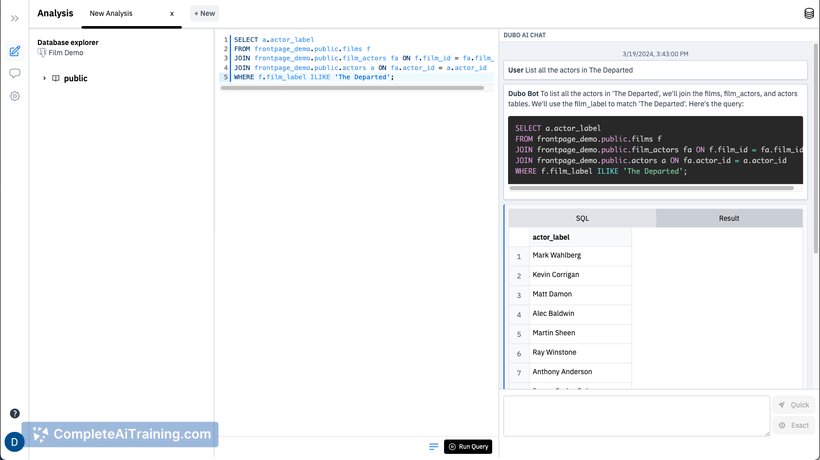Create a new tab with + New
820x460 pixels.
click(204, 14)
